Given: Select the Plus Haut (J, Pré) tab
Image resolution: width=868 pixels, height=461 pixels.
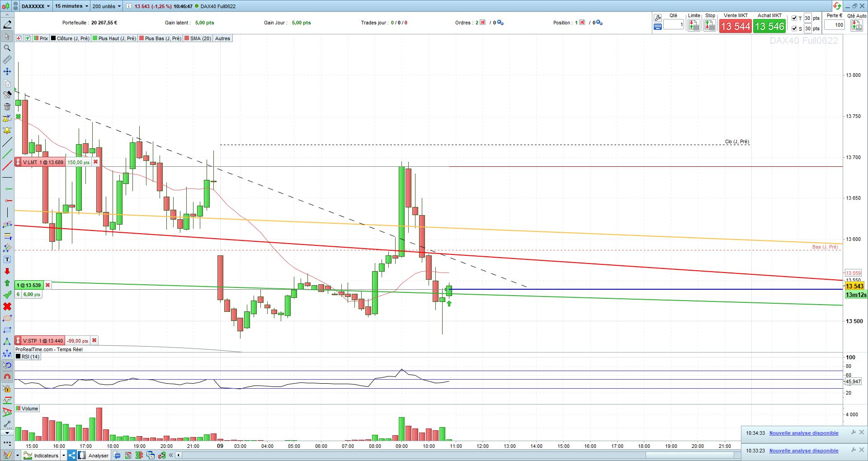Looking at the screenshot, I should point(114,38).
